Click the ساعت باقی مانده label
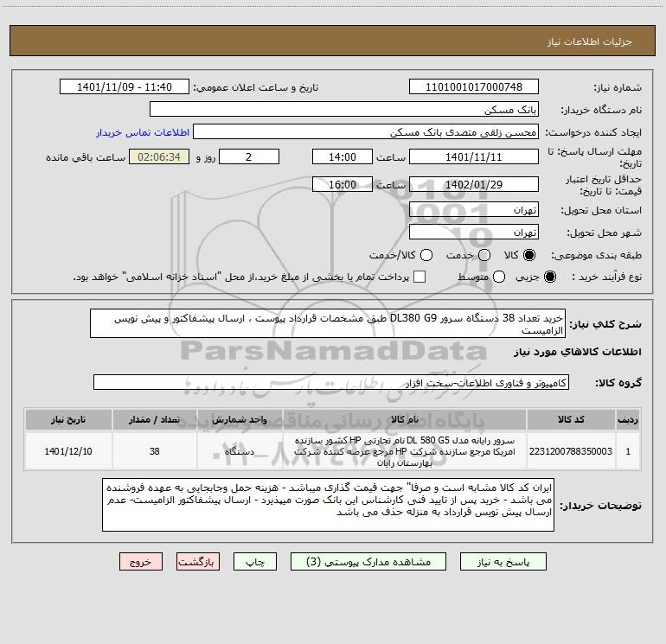The width and height of the screenshot is (666, 644). 86,157
